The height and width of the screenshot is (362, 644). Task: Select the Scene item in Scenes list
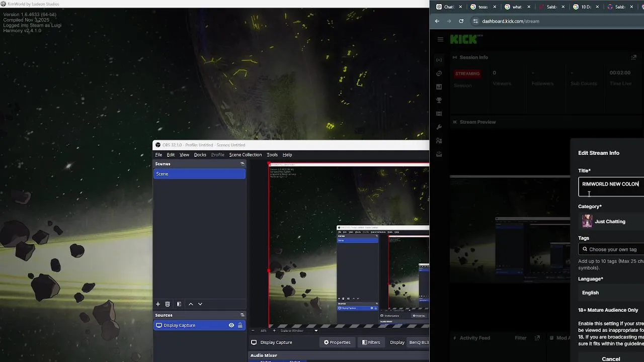pyautogui.click(x=199, y=174)
